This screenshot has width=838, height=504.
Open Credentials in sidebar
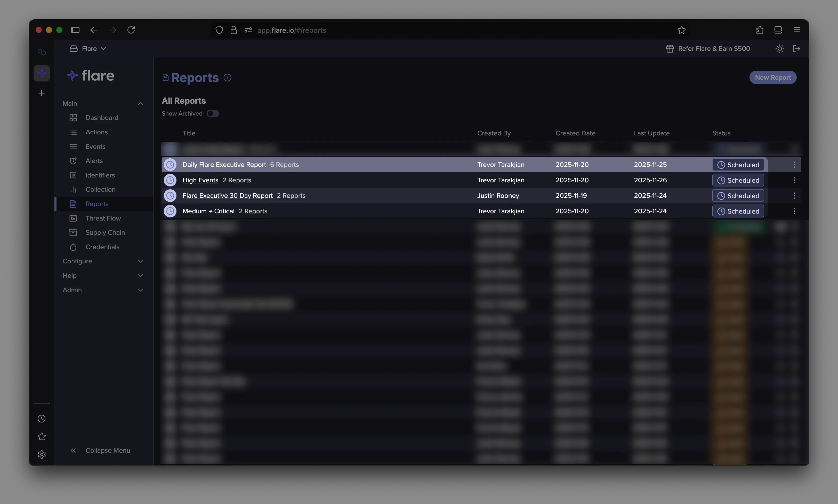(102, 247)
